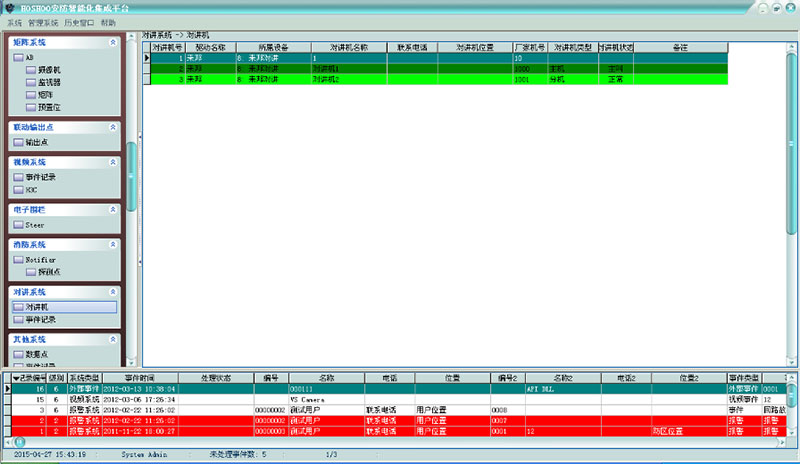The image size is (800, 464).
Task: Open 事件记录 under 视频系统
Action: tap(40, 177)
